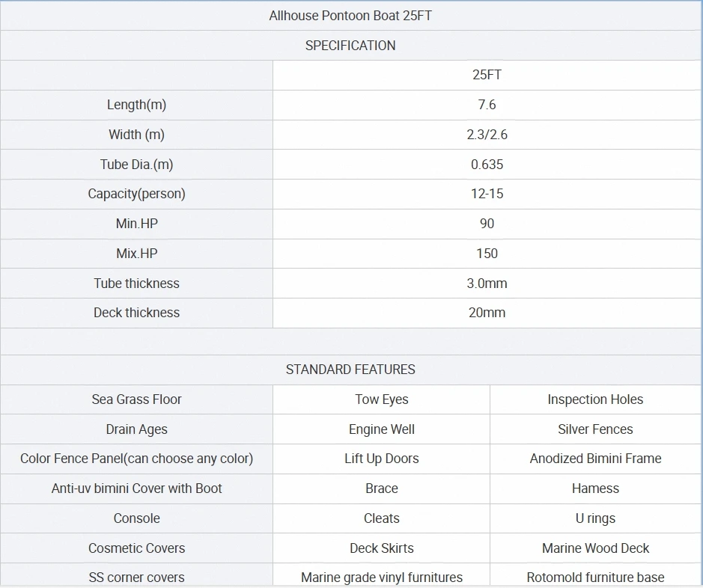The image size is (703, 588).
Task: Click the 20mm value cell
Action: click(x=487, y=313)
